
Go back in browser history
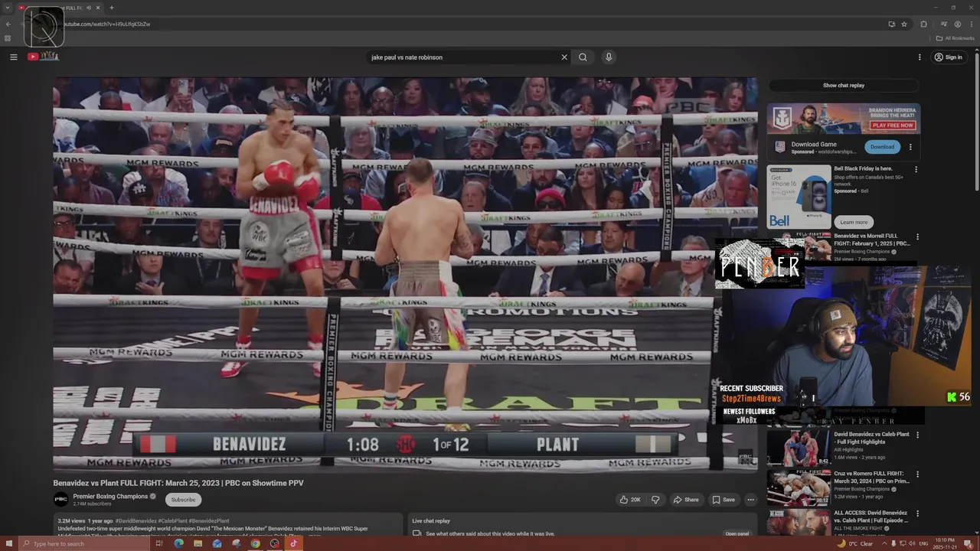[x=8, y=24]
